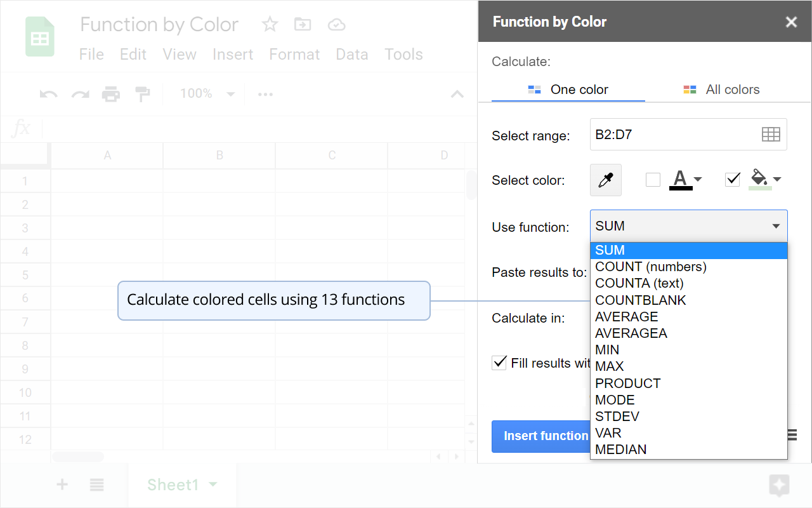The width and height of the screenshot is (812, 508).
Task: Select MEDIAN in the function list
Action: 621,450
